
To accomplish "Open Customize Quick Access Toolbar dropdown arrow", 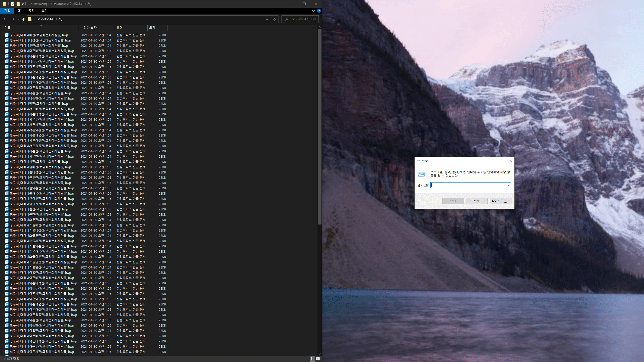I will 23,4.
